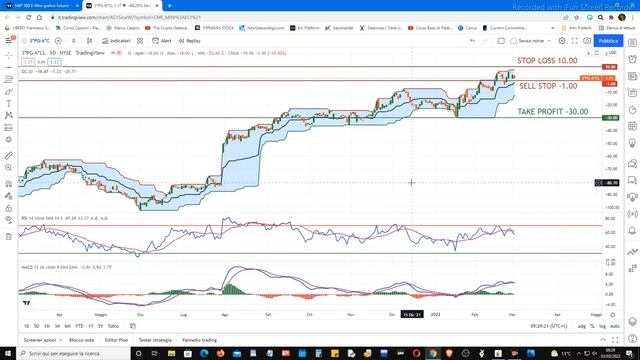
Task: Open the alerts clock panel on right sidebar
Action: [x=632, y=60]
